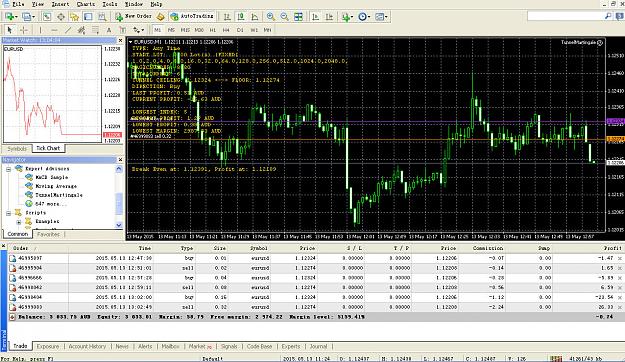The image size is (625, 362).
Task: Select the Fibonacci Retracement tool
Action: point(95,30)
